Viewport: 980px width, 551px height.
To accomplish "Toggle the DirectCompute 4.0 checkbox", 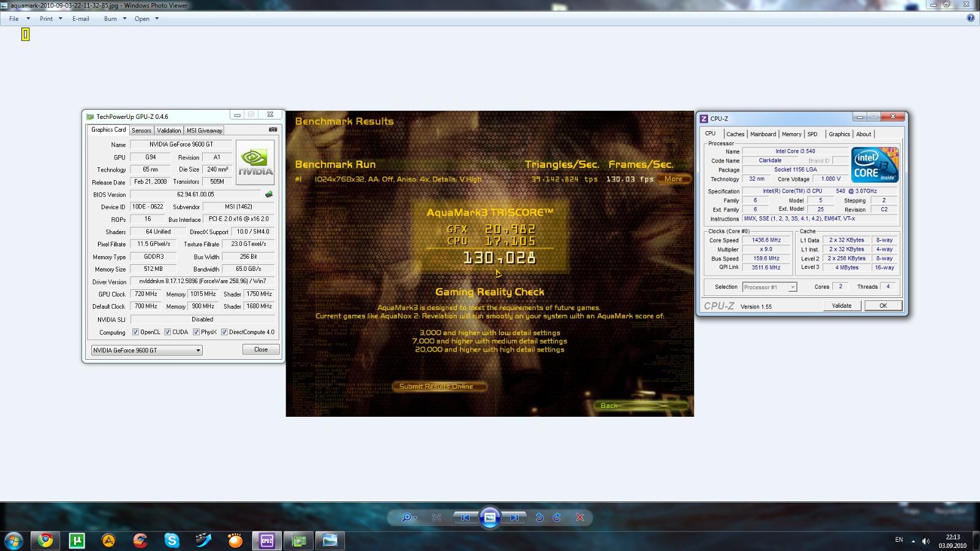I will click(x=224, y=332).
